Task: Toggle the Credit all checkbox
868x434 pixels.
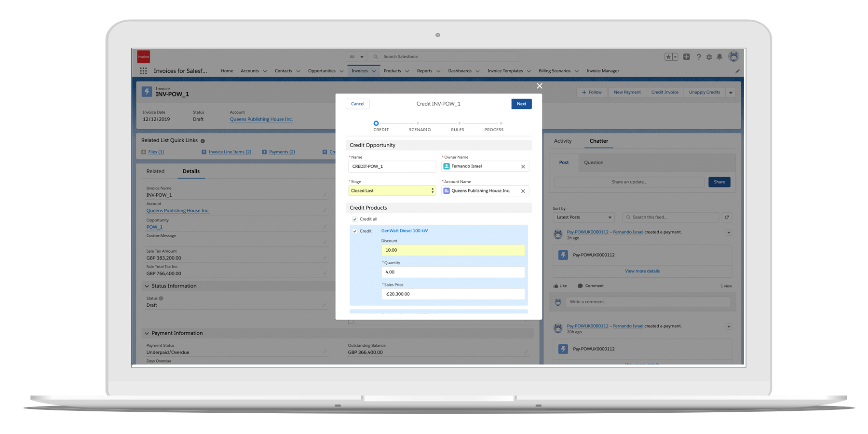Action: click(x=355, y=219)
